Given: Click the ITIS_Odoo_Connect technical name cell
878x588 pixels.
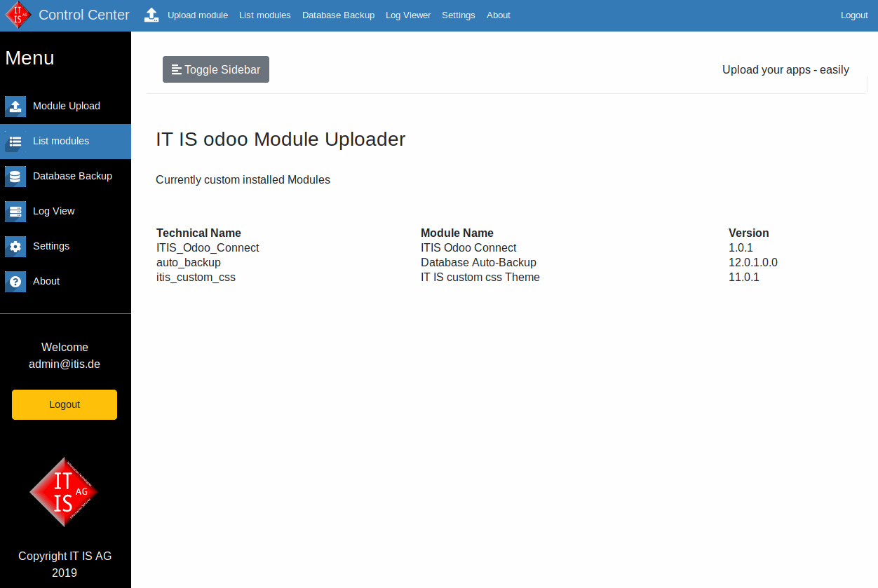Looking at the screenshot, I should coord(208,247).
